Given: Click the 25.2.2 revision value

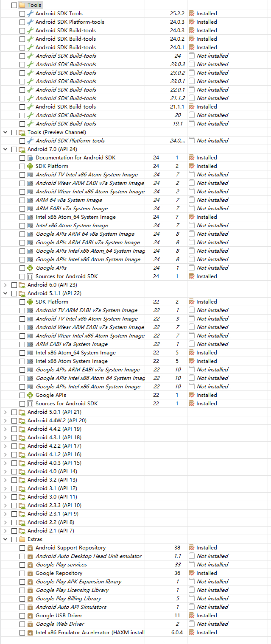Looking at the screenshot, I should (177, 14).
